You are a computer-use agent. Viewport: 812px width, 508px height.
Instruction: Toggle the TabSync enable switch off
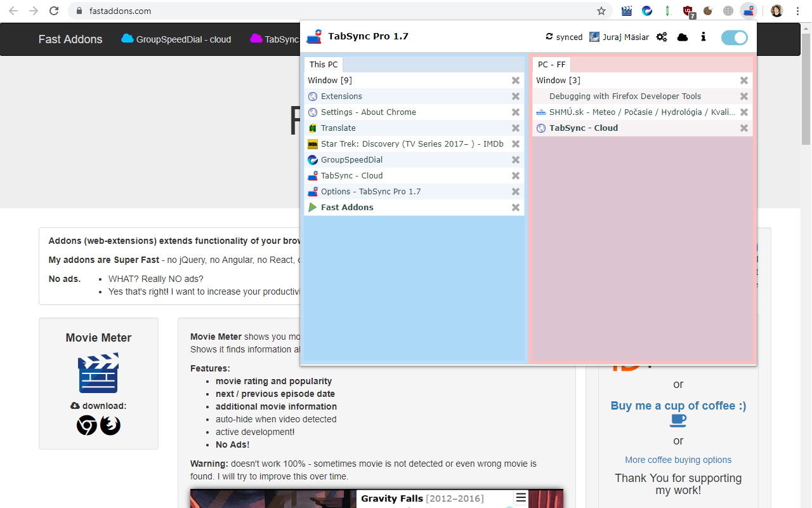(735, 37)
